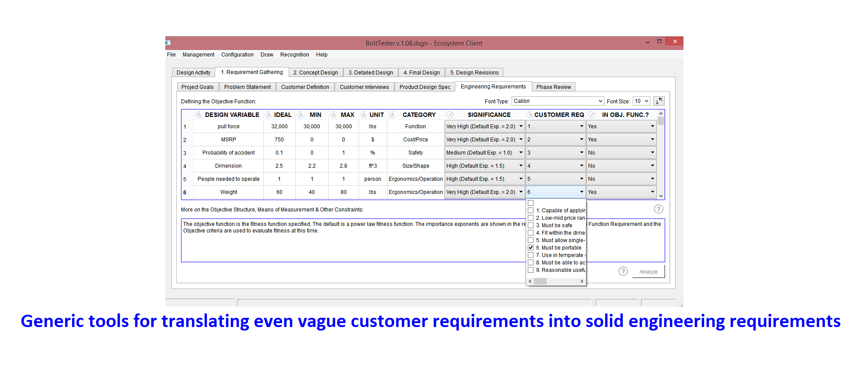Click the lambda arrow icon beside Font Size
Screen dimensions: 868x387
pos(659,101)
